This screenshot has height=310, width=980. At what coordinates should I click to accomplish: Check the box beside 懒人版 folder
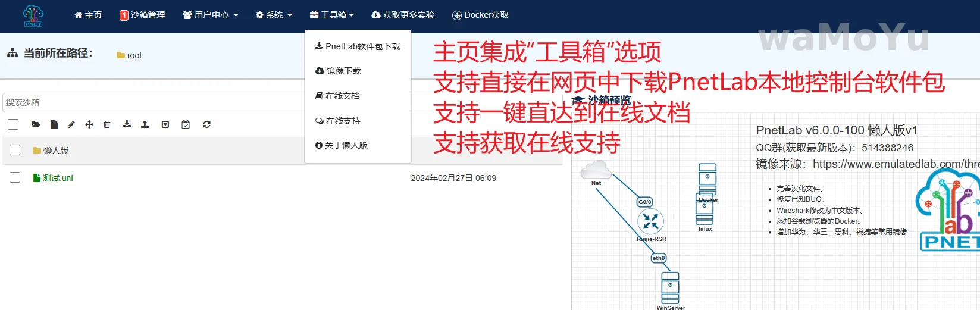[x=15, y=151]
